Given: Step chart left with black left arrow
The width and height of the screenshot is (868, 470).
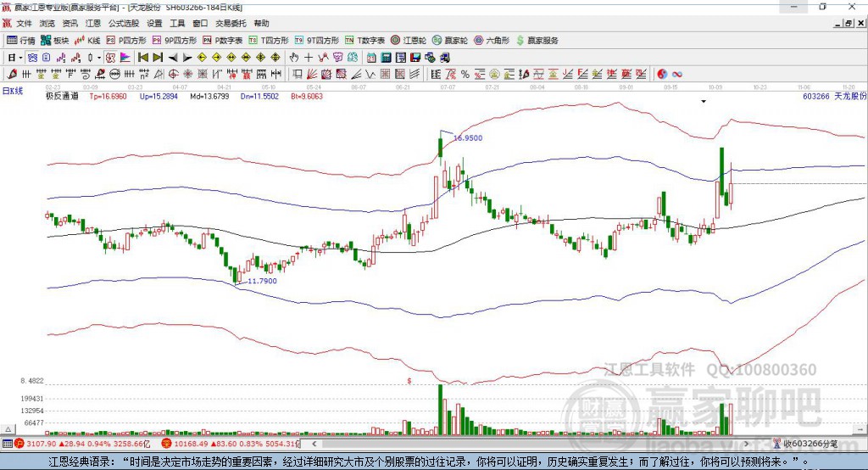Looking at the screenshot, I should (x=173, y=58).
